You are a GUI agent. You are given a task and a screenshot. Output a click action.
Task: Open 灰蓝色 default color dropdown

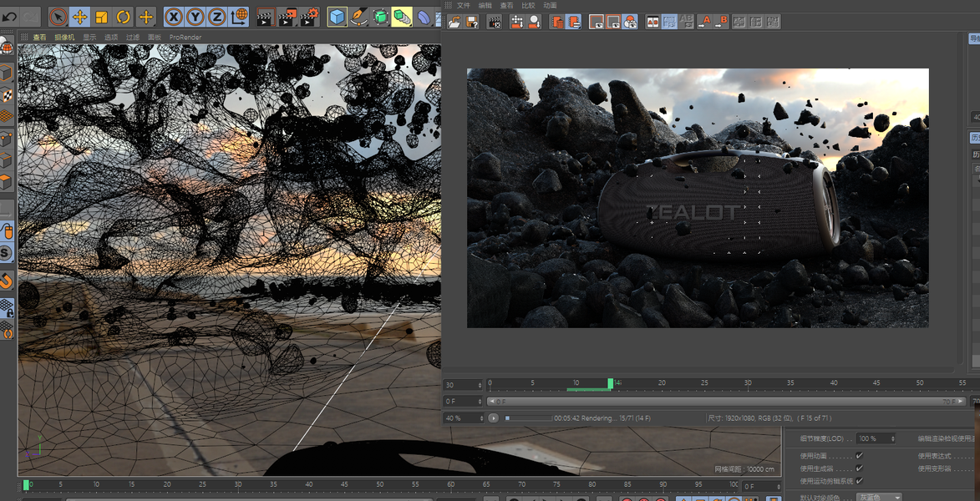point(879,498)
